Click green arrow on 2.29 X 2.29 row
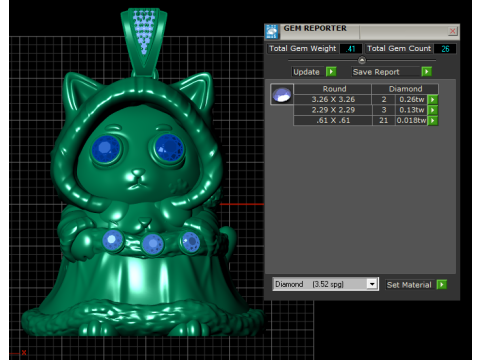The width and height of the screenshot is (480, 360). [x=433, y=110]
